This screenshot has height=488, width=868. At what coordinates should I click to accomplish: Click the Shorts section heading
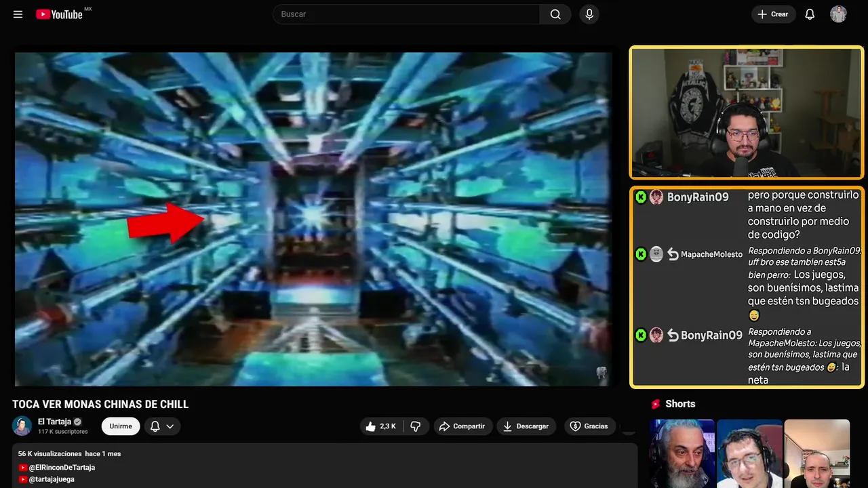680,404
